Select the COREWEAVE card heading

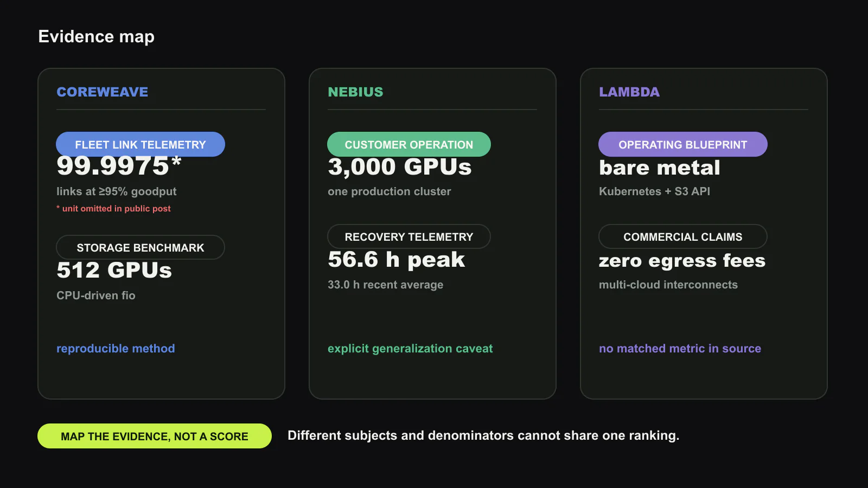click(103, 92)
